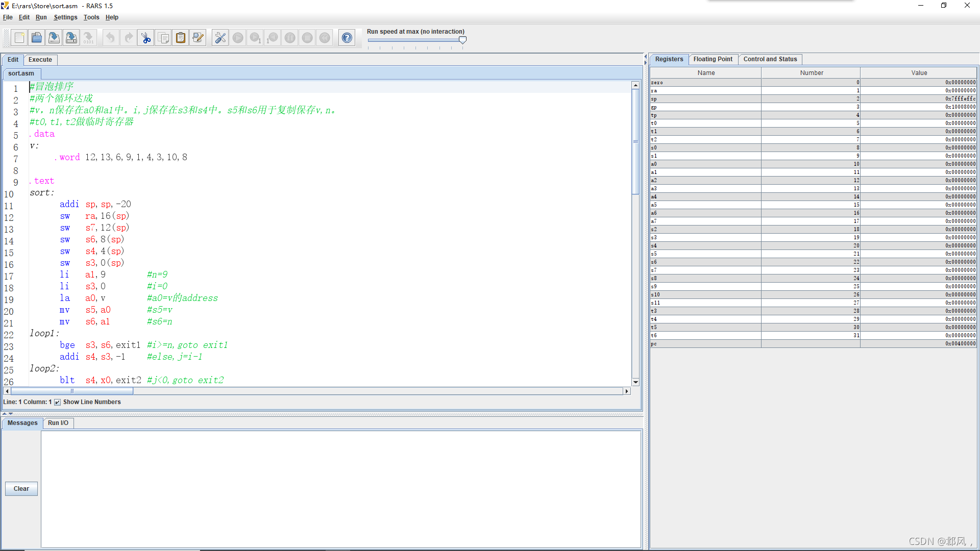
Task: Click the Undo arrow icon
Action: pos(111,38)
